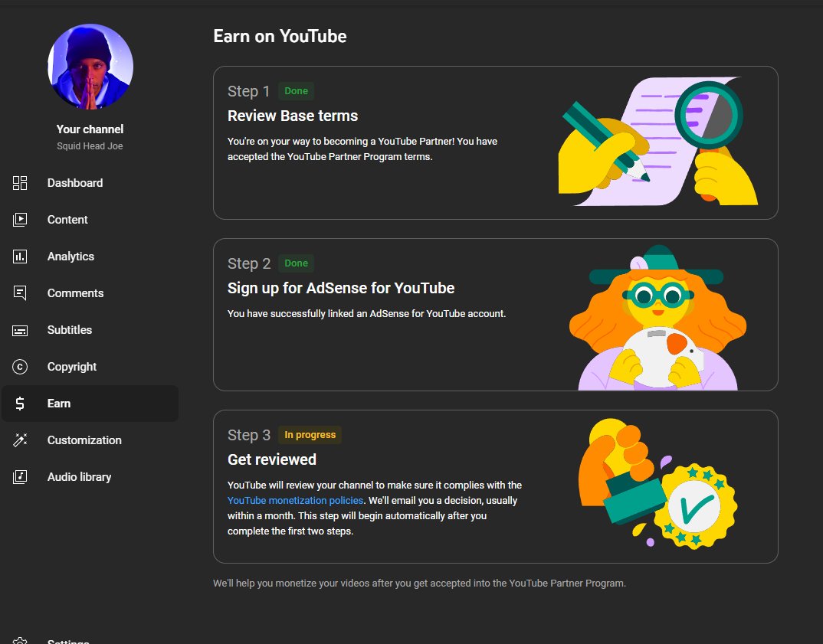This screenshot has width=823, height=644.
Task: Select the Earn menu label
Action: tap(59, 404)
